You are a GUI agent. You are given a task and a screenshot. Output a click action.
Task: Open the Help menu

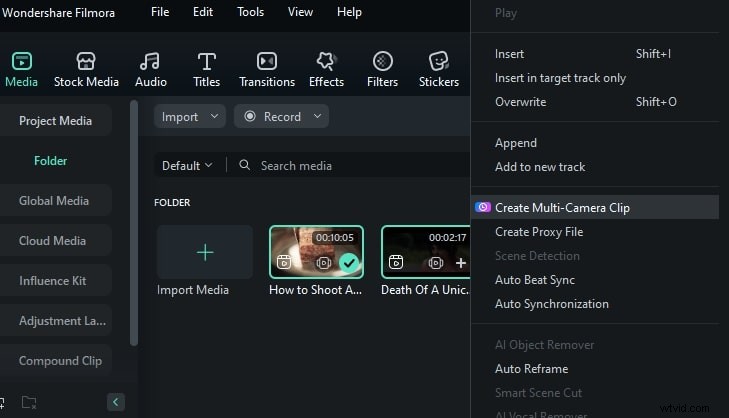click(349, 12)
